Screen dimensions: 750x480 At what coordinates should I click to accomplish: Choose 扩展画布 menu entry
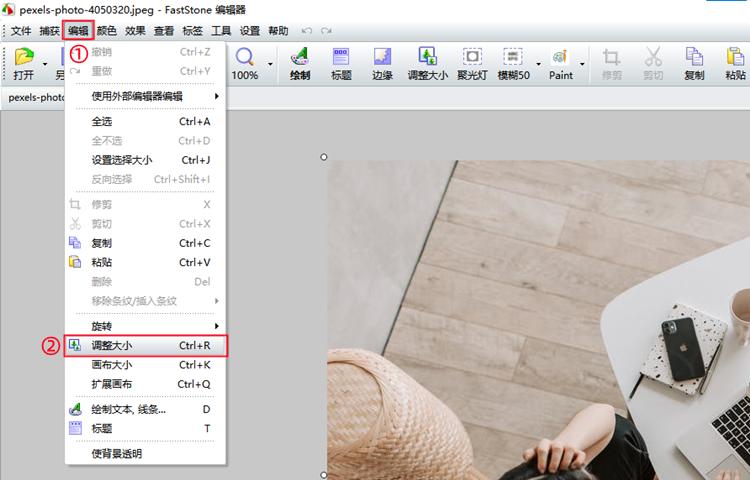click(145, 384)
